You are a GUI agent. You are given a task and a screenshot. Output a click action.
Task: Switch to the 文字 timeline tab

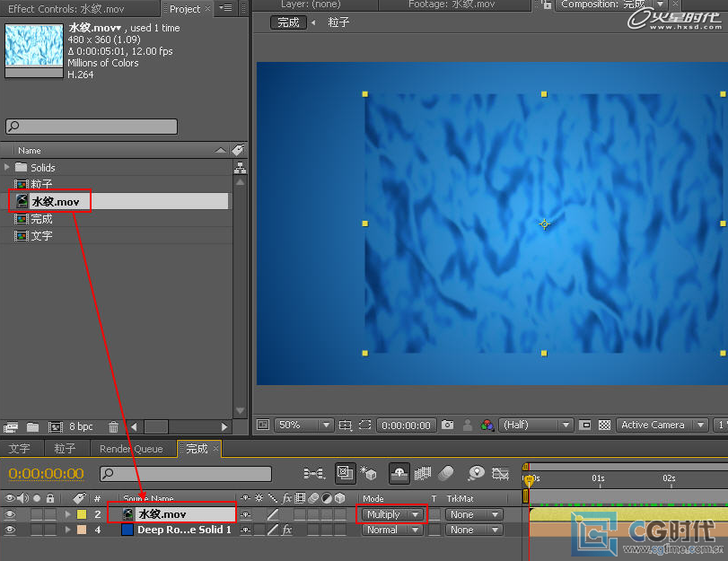coord(19,449)
